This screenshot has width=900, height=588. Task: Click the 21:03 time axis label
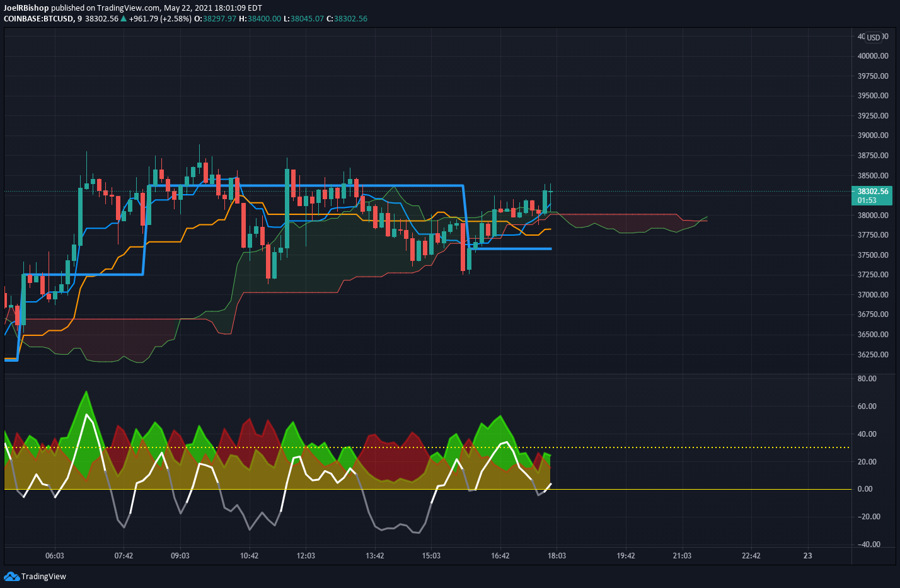pos(682,556)
